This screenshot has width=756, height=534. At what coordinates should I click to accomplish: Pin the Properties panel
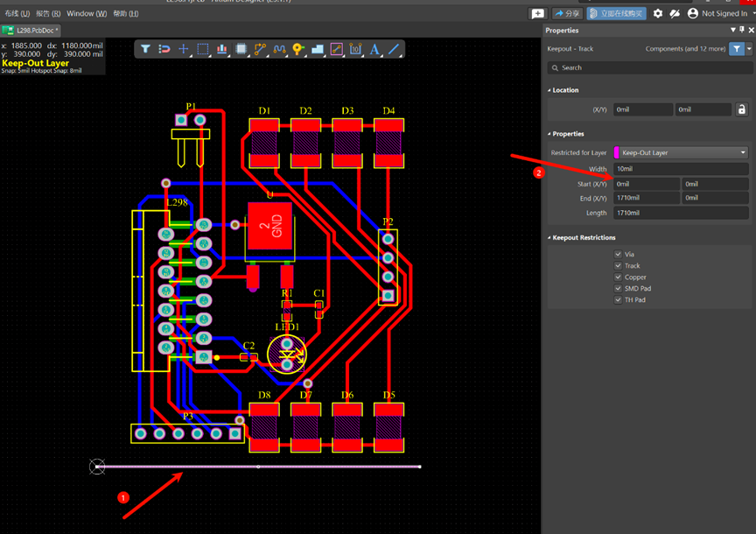pos(741,30)
